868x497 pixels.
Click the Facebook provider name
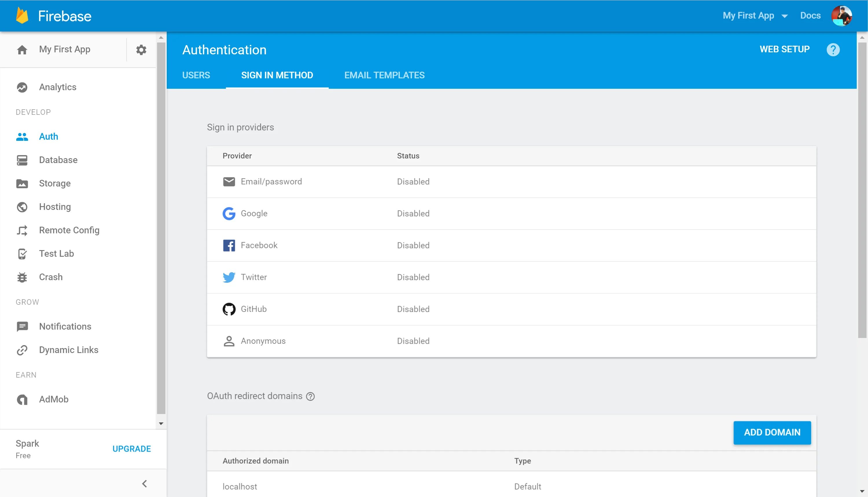(259, 245)
